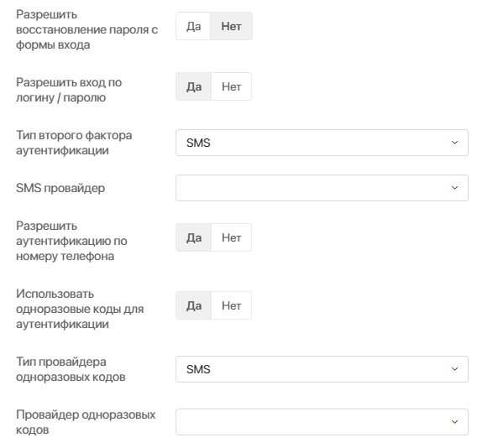Click chevron arrow of Тип провайдера одноразовых кодов
The width and height of the screenshot is (477, 448).
coord(454,369)
